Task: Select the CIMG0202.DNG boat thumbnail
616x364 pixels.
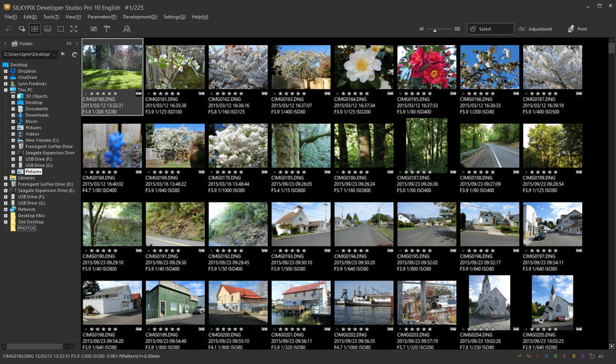Action: pos(364,302)
